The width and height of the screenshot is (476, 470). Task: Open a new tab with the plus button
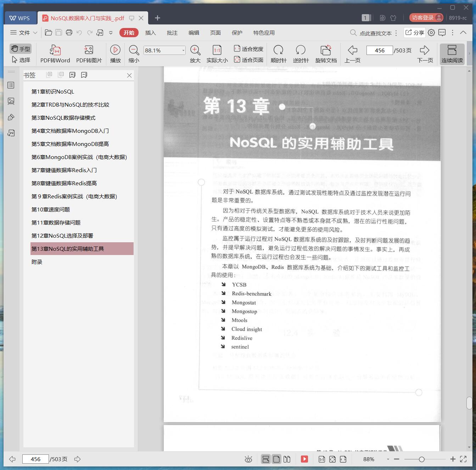point(158,18)
